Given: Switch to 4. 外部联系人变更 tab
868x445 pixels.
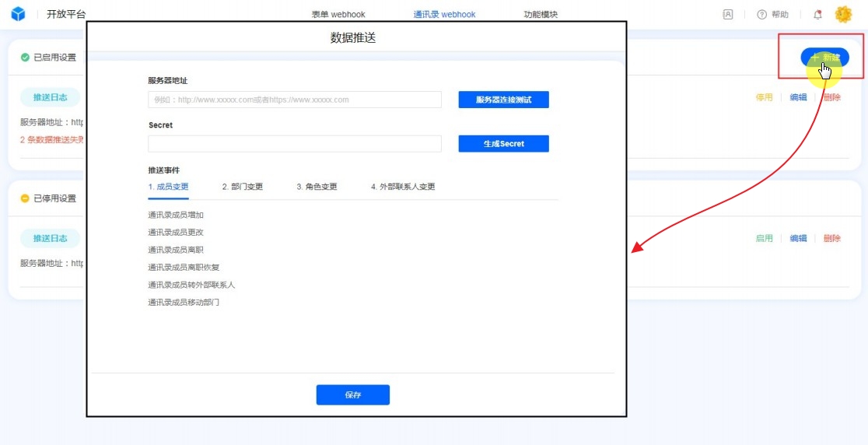Looking at the screenshot, I should 403,187.
